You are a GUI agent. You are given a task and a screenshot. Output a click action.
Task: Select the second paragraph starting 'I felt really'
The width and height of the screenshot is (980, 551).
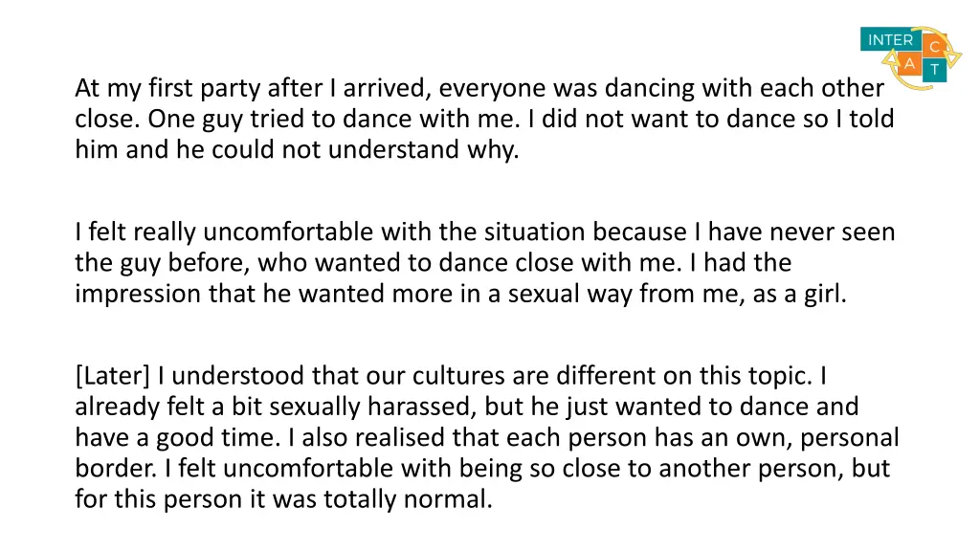[485, 262]
